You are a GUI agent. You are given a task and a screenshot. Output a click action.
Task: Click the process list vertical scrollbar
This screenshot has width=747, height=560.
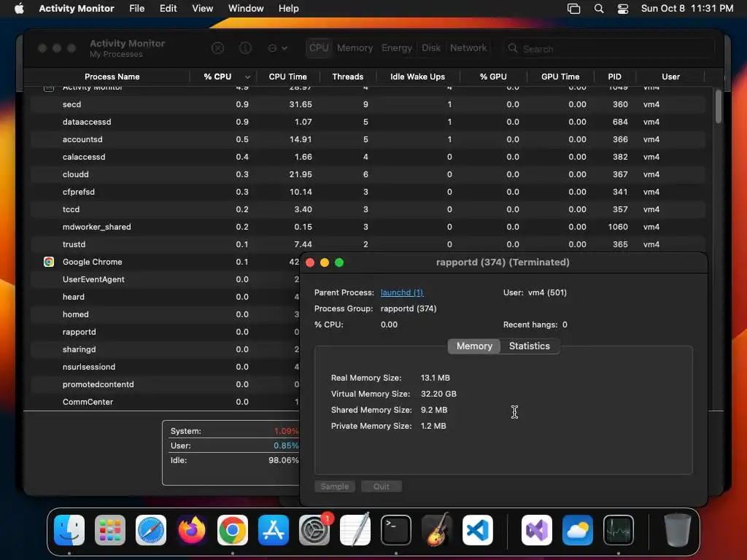point(718,107)
